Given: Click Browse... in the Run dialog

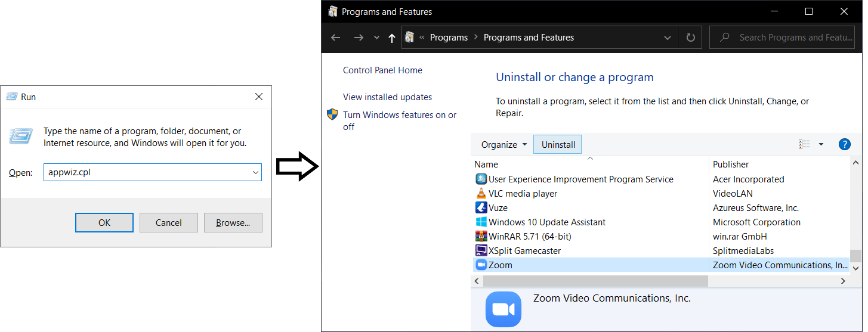Looking at the screenshot, I should 233,222.
